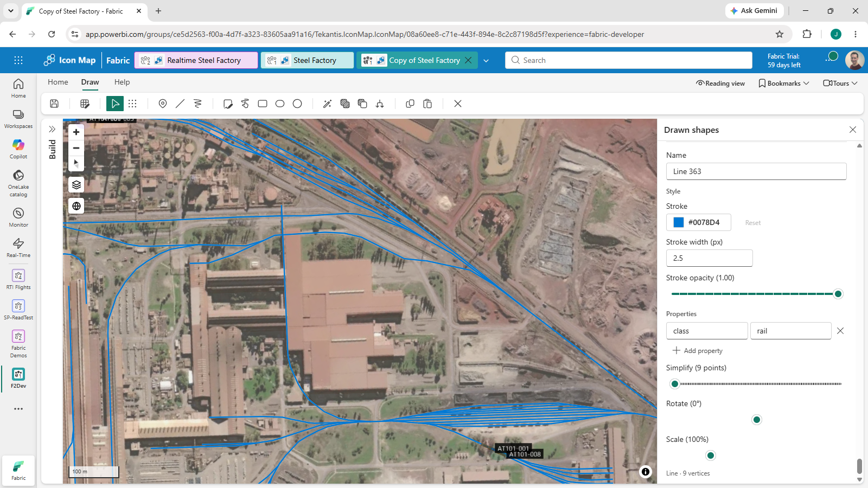Image resolution: width=868 pixels, height=488 pixels.
Task: Switch to the Draw ribbon tab
Action: pos(90,82)
